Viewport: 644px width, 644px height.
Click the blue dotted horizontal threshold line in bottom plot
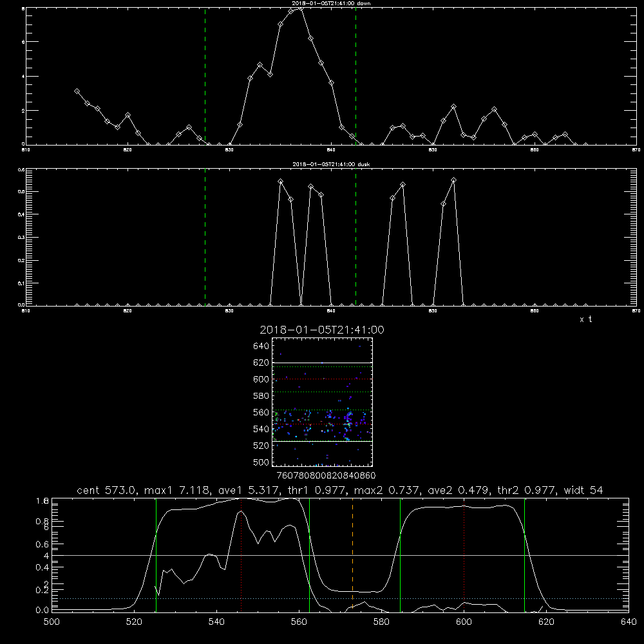coord(340,598)
